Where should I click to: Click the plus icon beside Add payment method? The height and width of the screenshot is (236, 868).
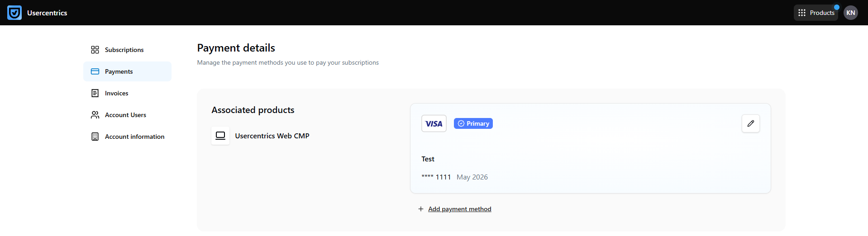tap(421, 209)
